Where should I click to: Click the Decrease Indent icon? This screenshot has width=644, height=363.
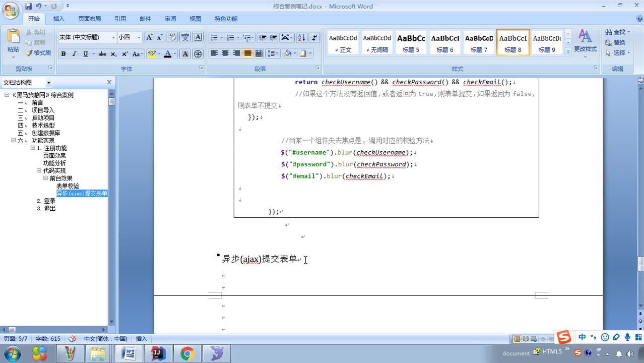262,38
